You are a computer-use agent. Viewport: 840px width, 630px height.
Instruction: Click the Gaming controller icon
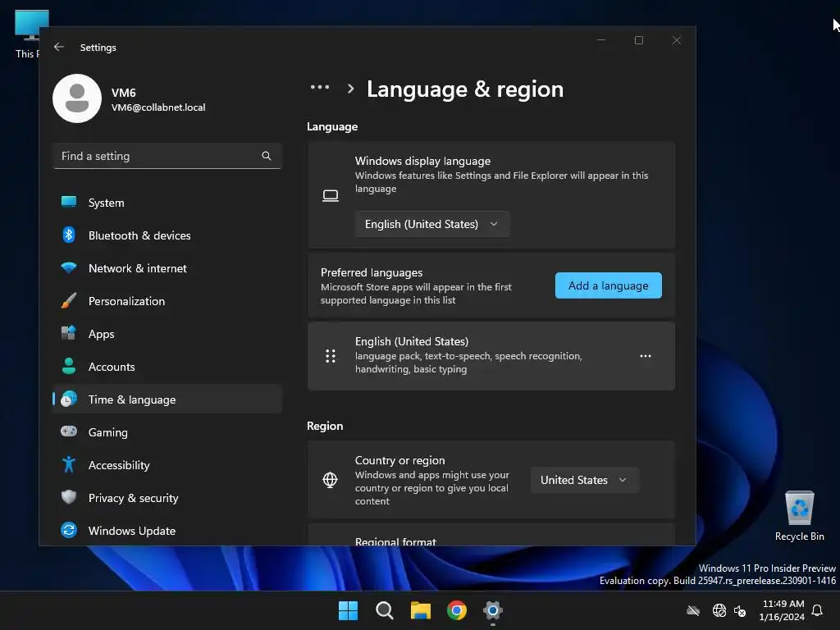pyautogui.click(x=69, y=431)
